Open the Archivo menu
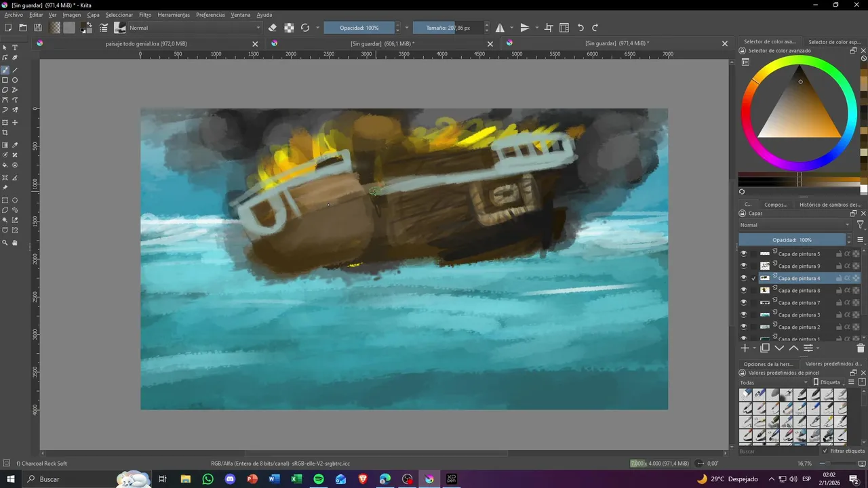 click(14, 15)
